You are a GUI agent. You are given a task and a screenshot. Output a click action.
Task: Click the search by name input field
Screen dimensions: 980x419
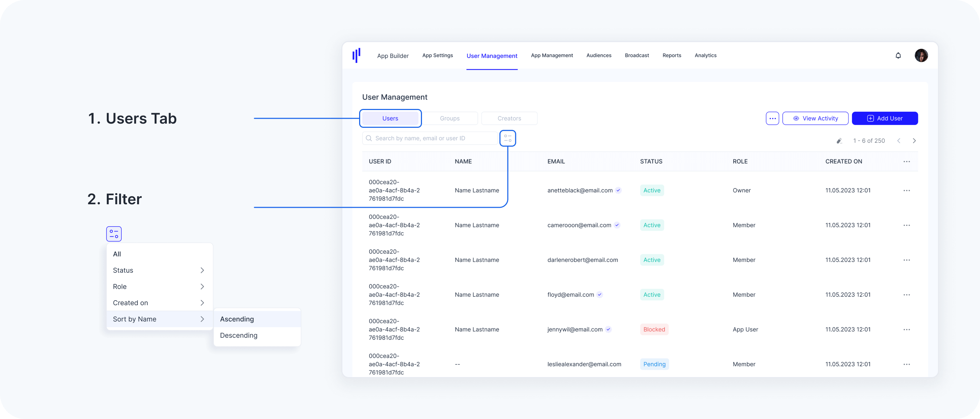pos(430,138)
